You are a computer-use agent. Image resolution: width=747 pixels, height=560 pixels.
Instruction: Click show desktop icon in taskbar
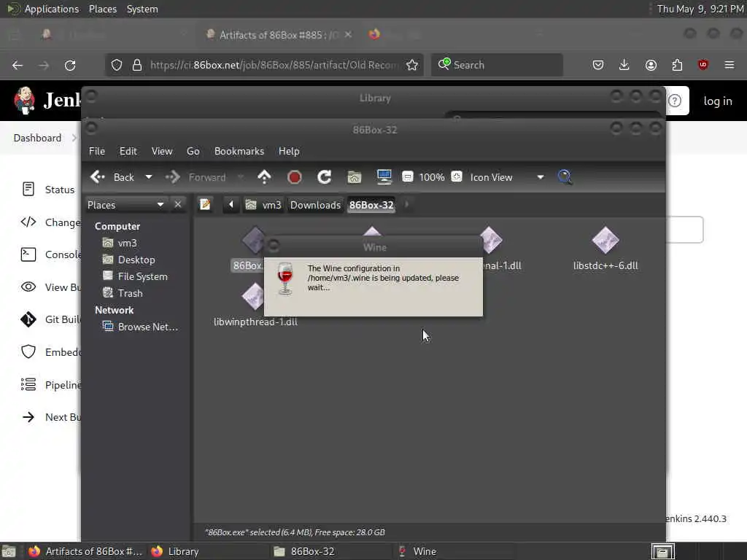[9, 551]
